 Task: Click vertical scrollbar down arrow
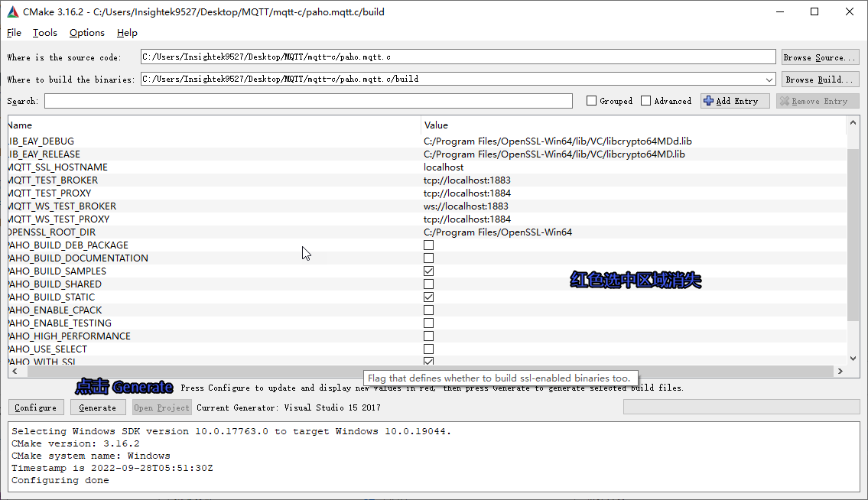point(853,359)
